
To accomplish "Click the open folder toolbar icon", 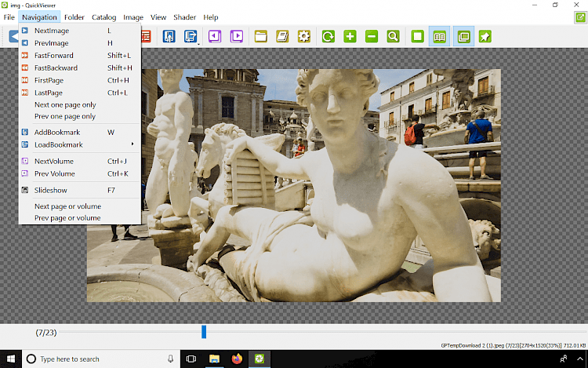I will tap(261, 36).
